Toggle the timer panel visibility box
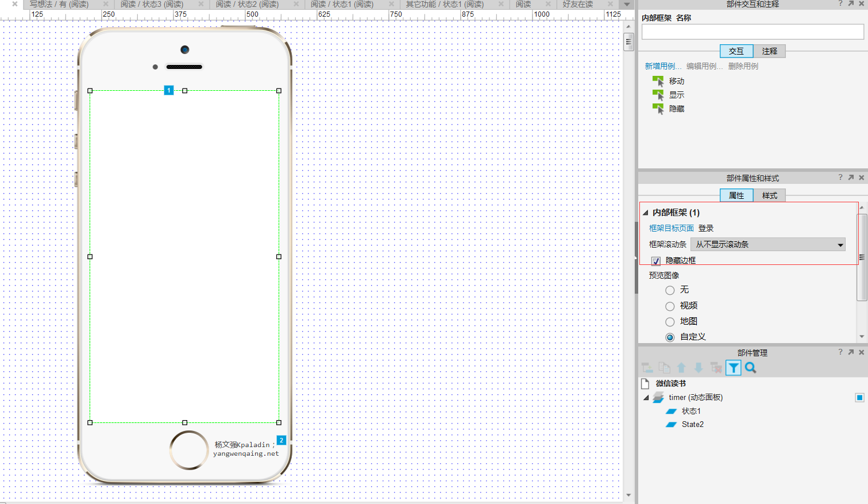 point(859,397)
